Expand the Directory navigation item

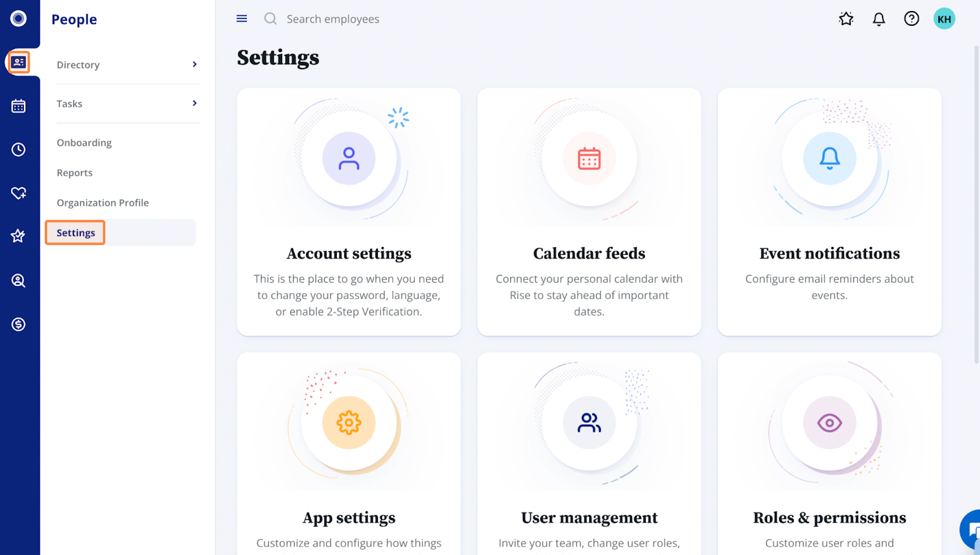(194, 64)
